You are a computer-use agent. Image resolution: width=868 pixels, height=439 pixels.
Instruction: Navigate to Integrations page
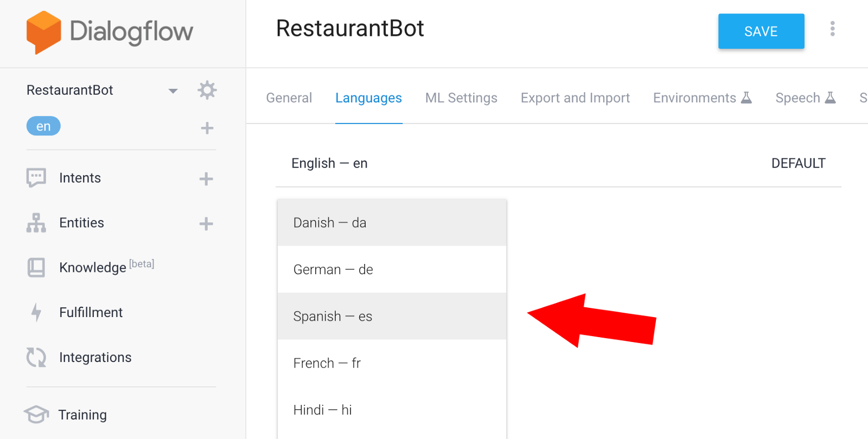coord(95,357)
